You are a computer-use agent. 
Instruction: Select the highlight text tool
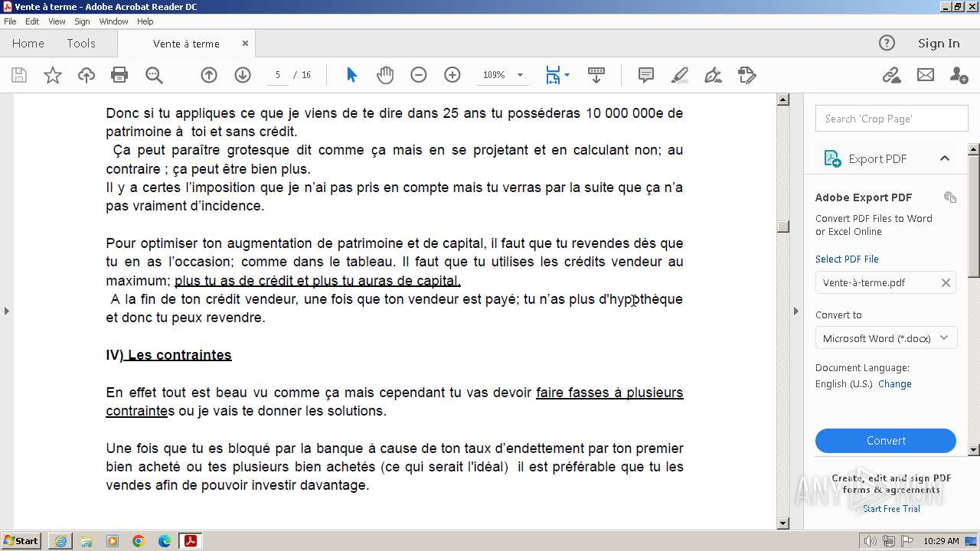click(x=680, y=75)
